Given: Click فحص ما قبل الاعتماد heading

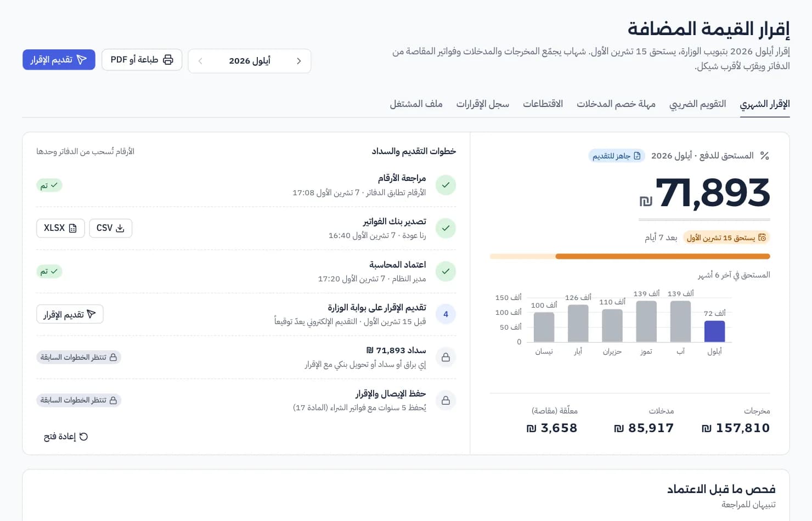Looking at the screenshot, I should point(721,489).
